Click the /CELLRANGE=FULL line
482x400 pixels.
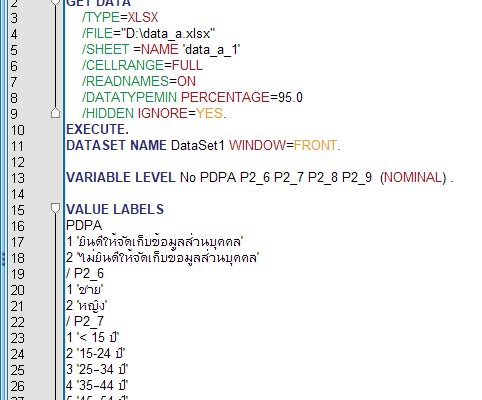142,65
